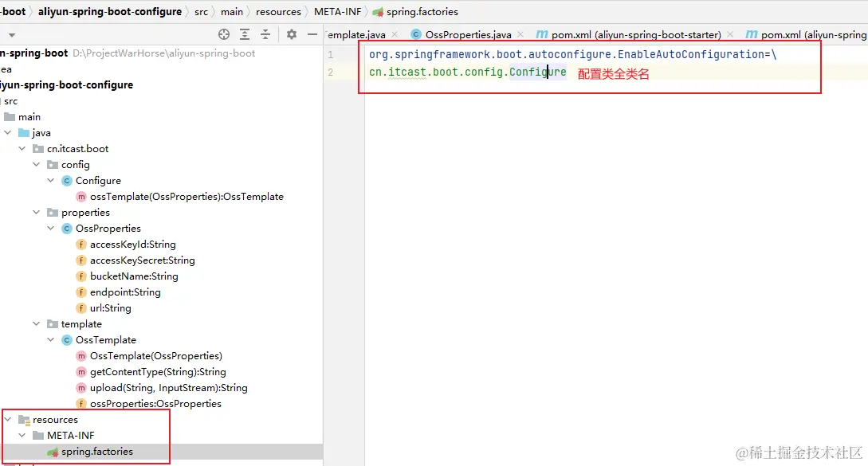Click cn.itcast.boot.config.Configure text on line 2
This screenshot has height=466, width=868.
click(468, 72)
